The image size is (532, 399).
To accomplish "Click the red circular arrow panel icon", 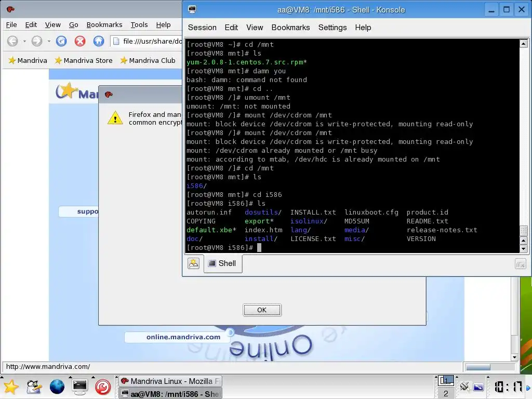I will (x=103, y=387).
